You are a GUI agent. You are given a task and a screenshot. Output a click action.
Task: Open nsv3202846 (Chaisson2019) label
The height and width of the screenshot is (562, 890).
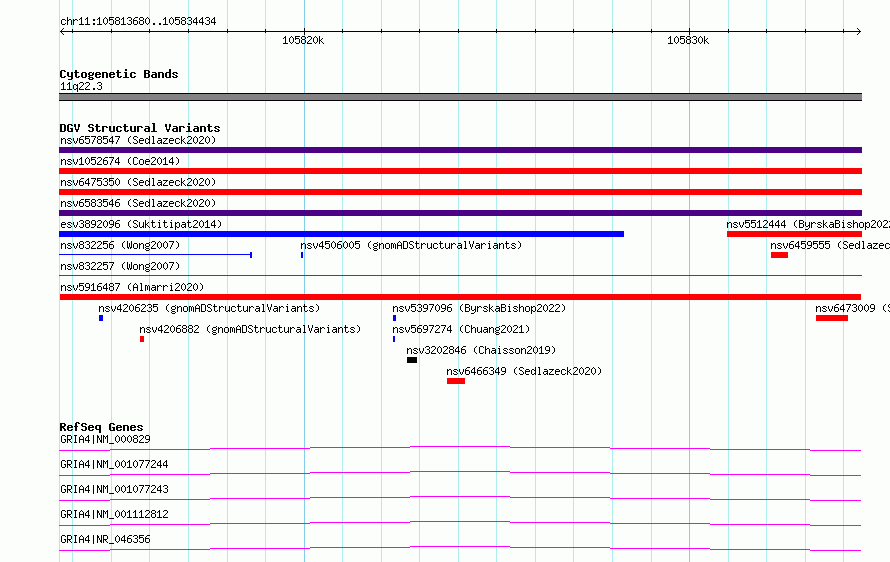(481, 350)
